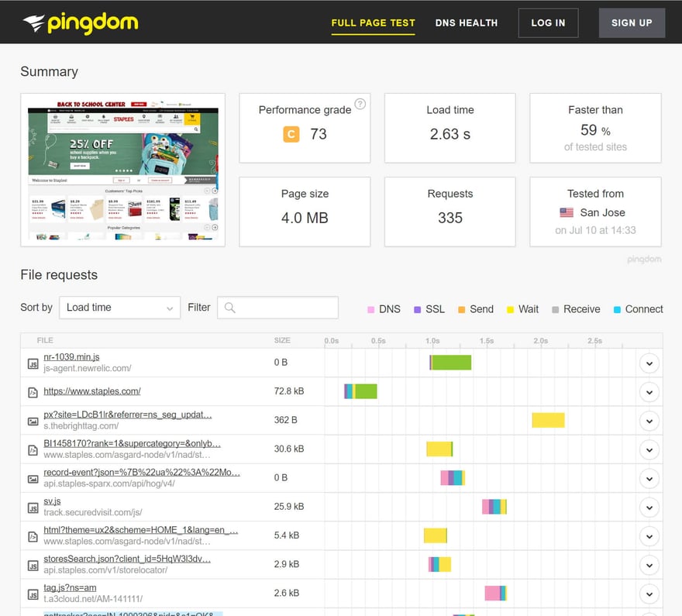
Task: Open the https://www.staples.com/ link
Action: point(92,391)
